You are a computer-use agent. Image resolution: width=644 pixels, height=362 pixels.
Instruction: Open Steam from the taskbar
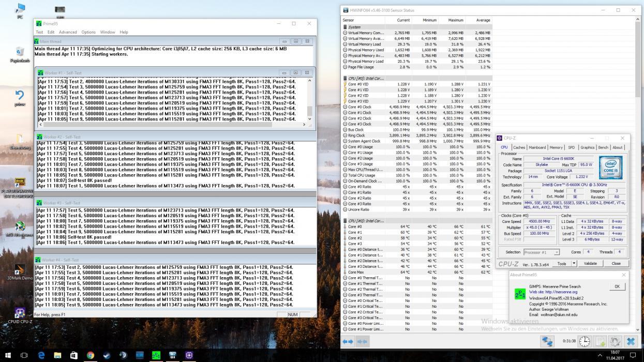click(107, 355)
